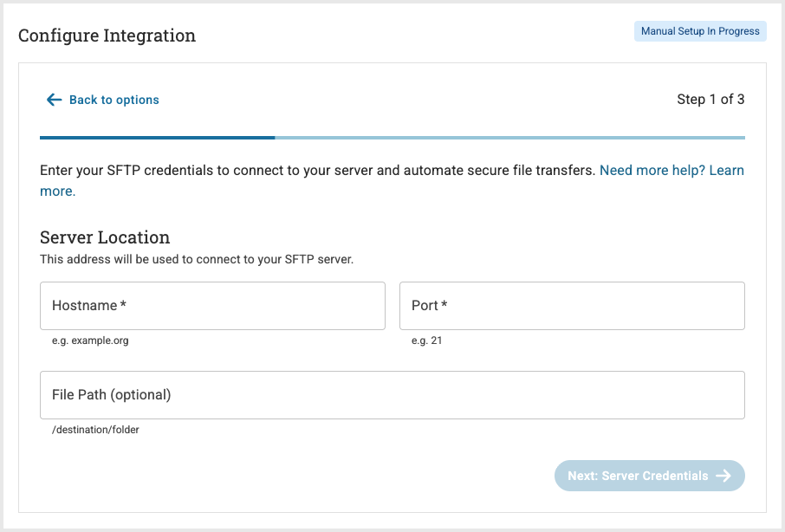Viewport: 785px width, 532px height.
Task: Click the This address will be used subtitle
Action: coord(197,259)
